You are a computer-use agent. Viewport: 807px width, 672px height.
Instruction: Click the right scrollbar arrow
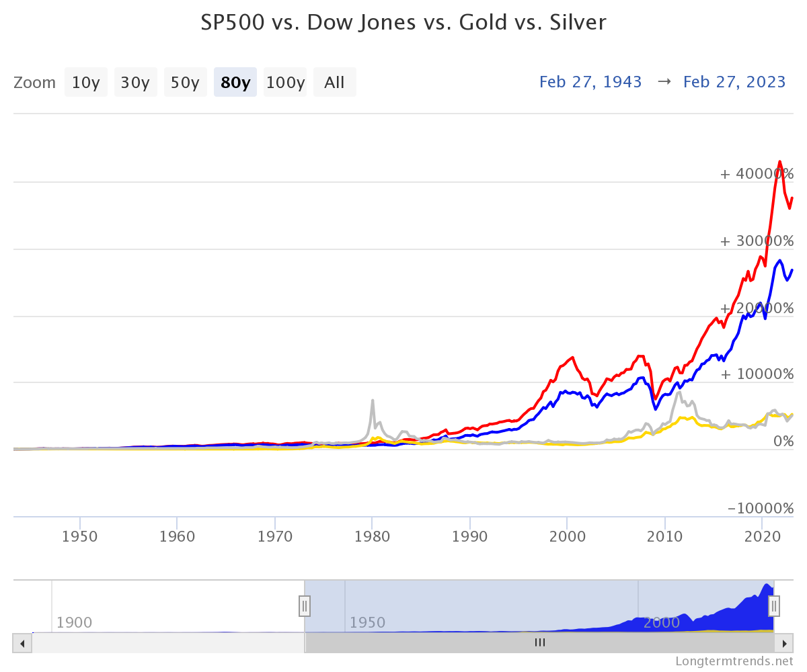[x=783, y=642]
